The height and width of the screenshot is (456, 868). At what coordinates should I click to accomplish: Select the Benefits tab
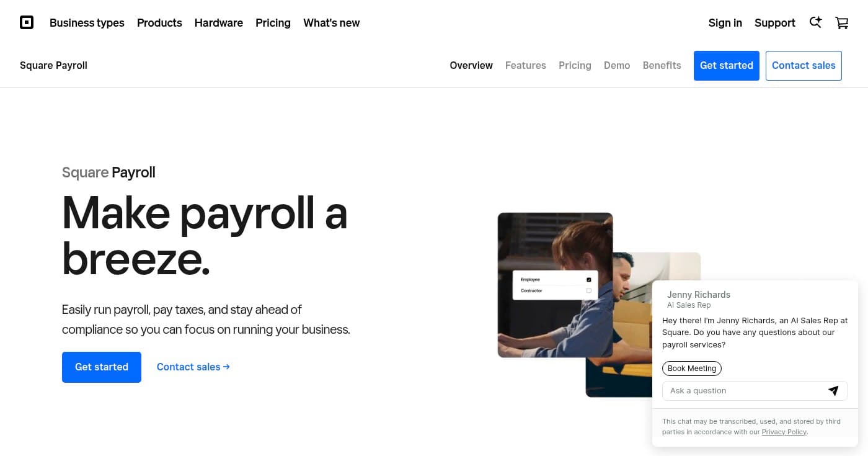coord(662,65)
